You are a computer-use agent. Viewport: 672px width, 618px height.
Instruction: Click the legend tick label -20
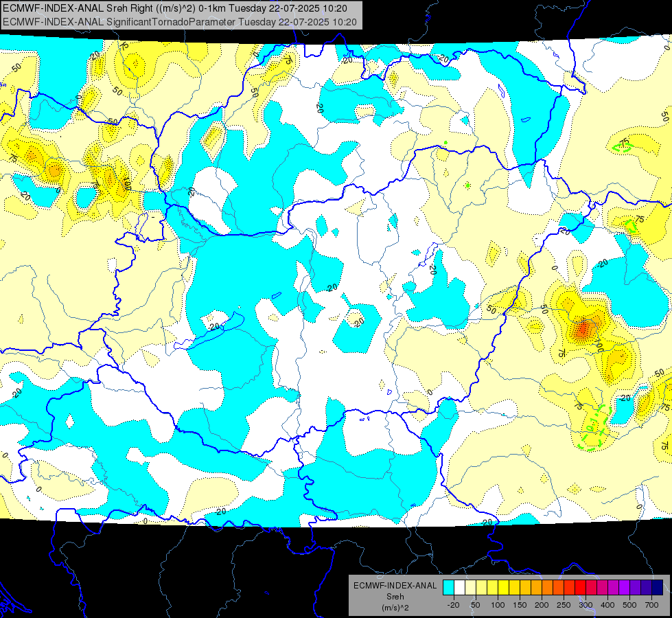coord(453,605)
